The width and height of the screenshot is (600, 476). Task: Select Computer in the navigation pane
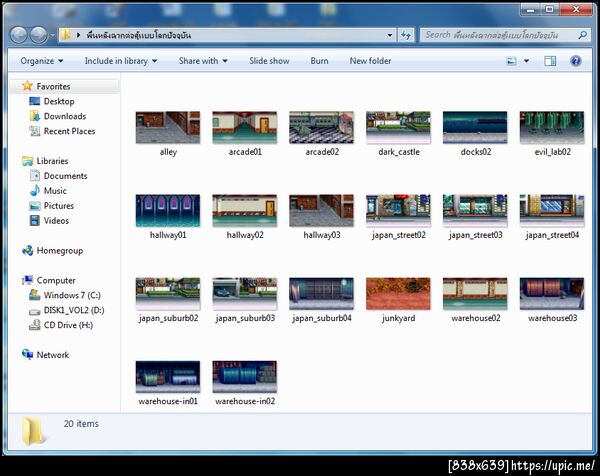pyautogui.click(x=56, y=280)
